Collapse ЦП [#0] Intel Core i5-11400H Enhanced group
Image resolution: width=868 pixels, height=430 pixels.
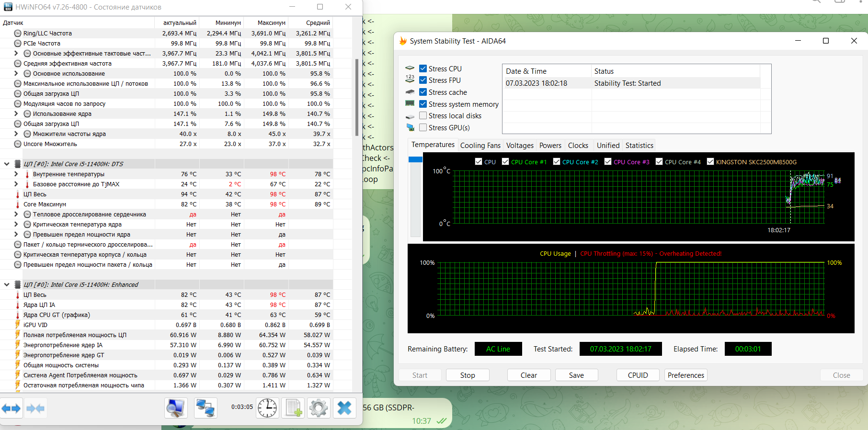[x=7, y=284]
